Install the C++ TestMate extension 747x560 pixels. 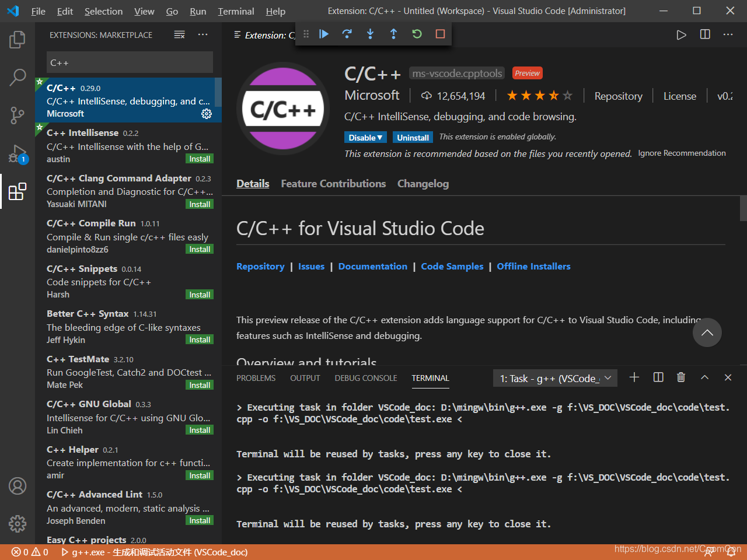[x=200, y=385]
